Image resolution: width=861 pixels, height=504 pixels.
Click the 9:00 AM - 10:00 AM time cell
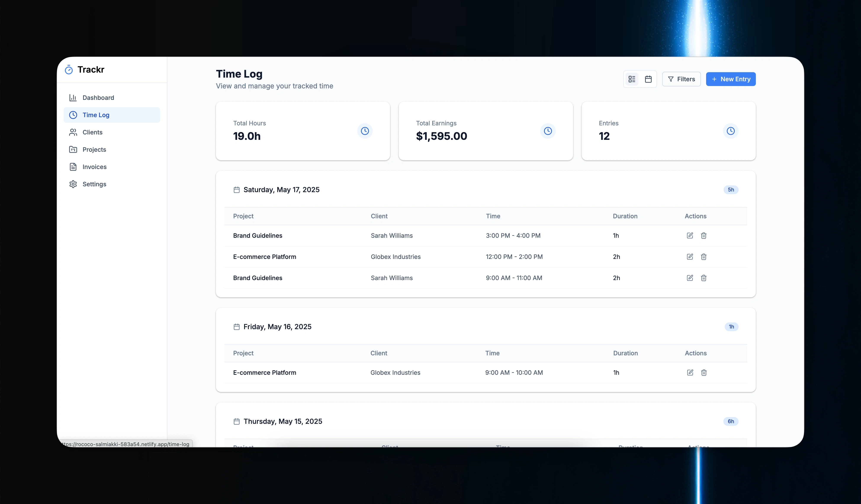coord(514,373)
